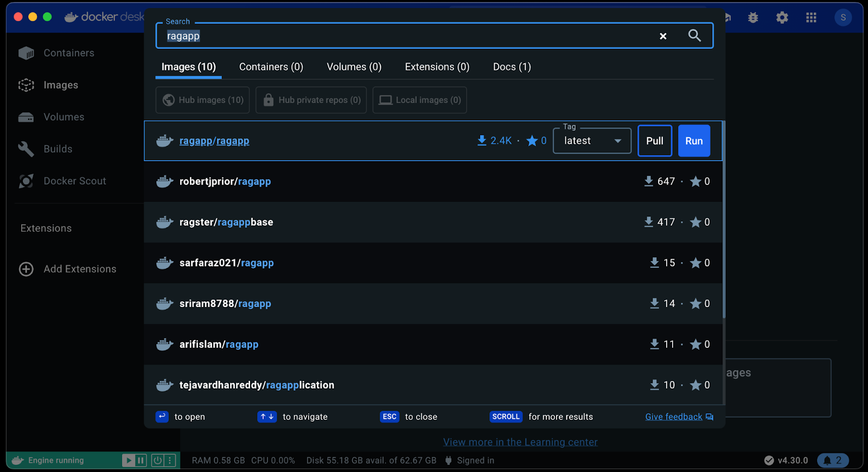
Task: Click the whale icon beside robertjprior/ragapp
Action: (x=165, y=182)
